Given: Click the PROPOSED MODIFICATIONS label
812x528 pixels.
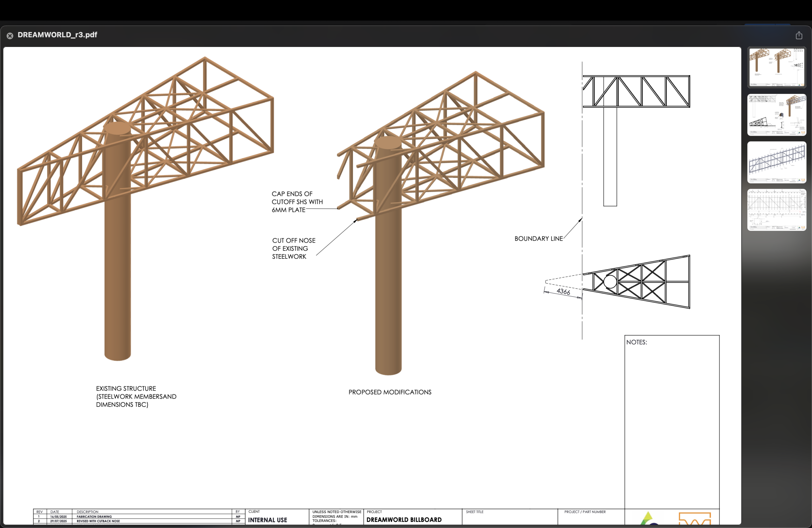Looking at the screenshot, I should pos(390,392).
